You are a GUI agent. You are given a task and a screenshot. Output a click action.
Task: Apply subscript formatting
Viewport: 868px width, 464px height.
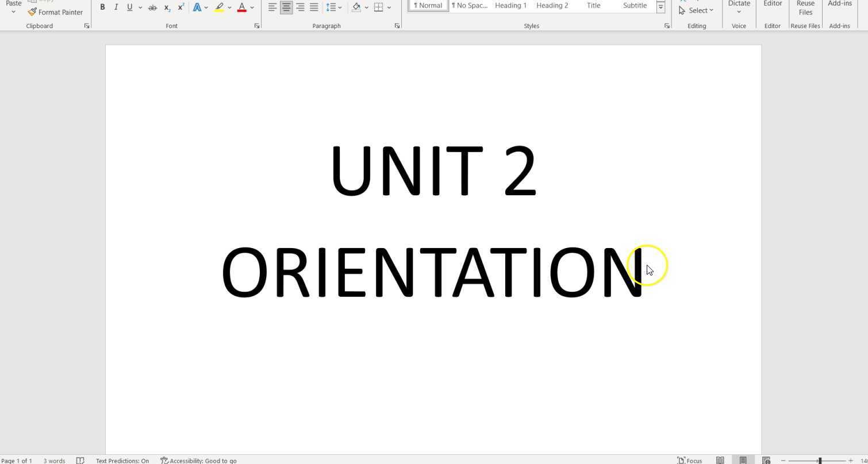click(167, 7)
